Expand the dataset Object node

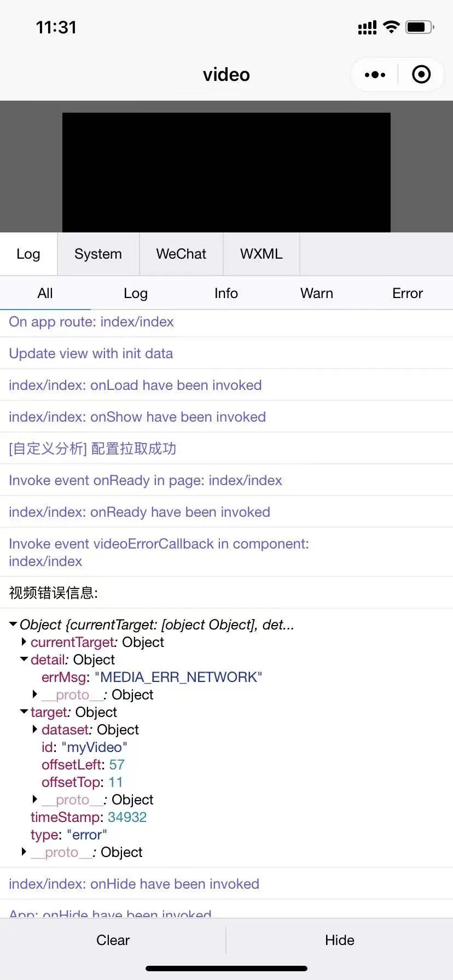tap(34, 729)
